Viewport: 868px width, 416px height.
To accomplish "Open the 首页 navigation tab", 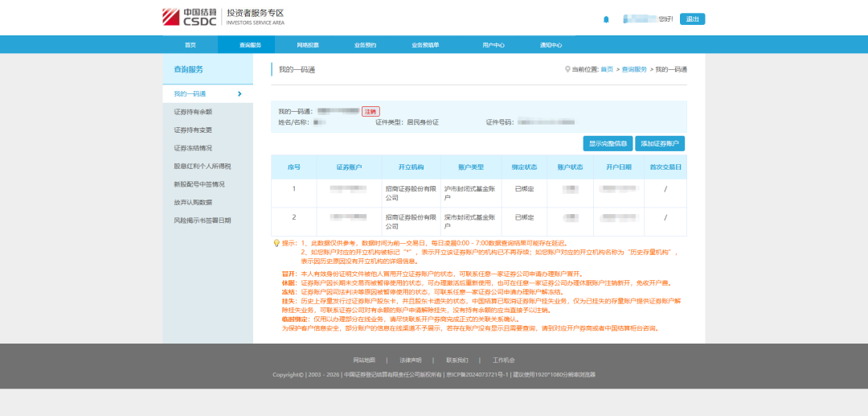I will point(190,45).
